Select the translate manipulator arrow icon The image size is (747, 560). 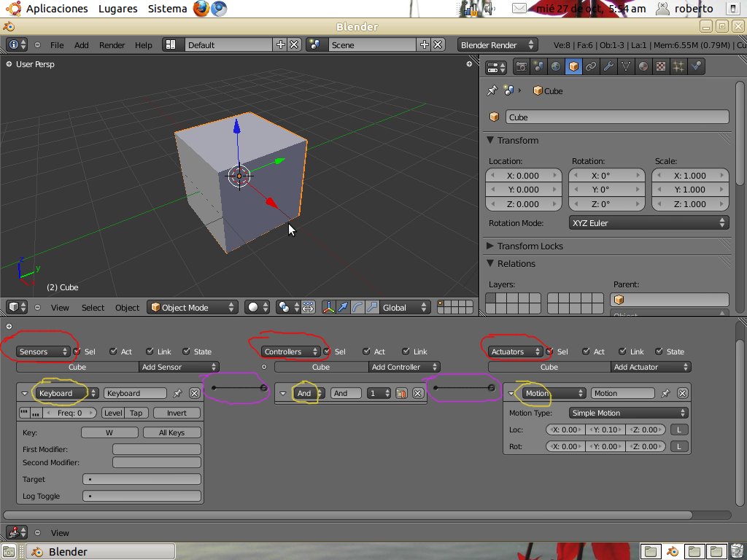(343, 307)
